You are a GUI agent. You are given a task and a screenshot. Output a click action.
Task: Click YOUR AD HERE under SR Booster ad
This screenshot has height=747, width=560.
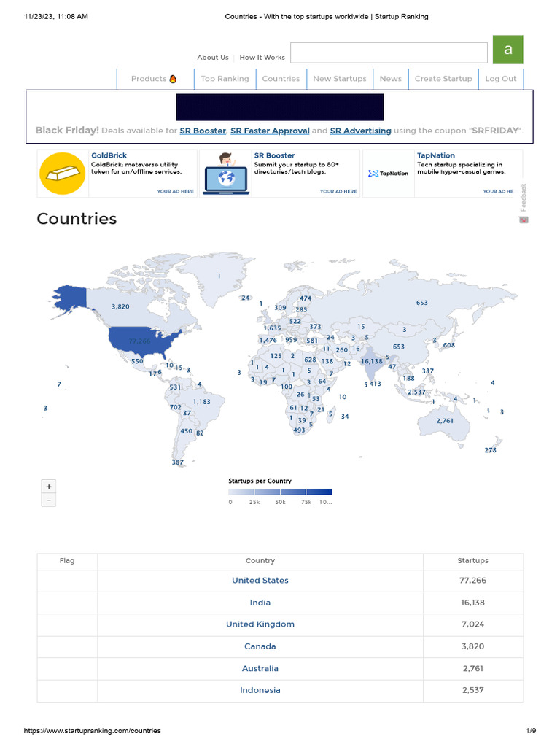[x=338, y=192]
